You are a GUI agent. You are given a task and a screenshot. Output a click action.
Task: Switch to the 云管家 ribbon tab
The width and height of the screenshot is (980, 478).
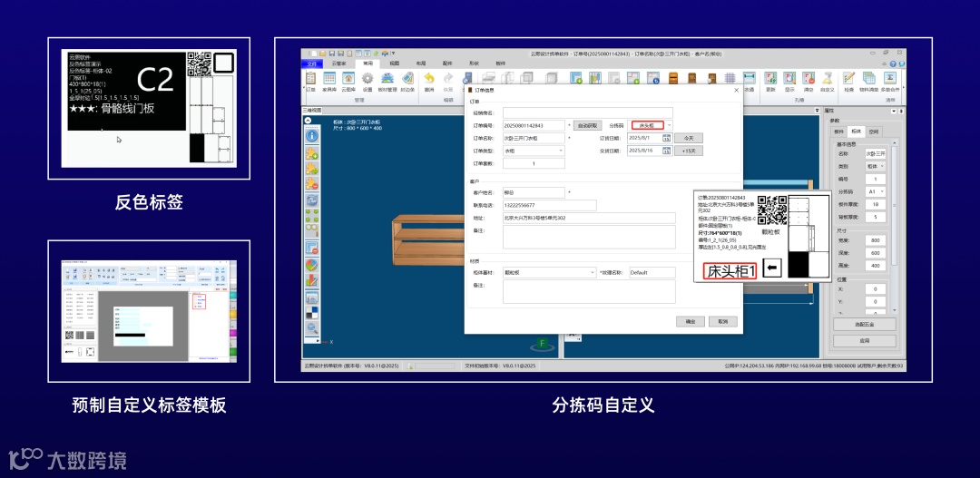click(338, 63)
